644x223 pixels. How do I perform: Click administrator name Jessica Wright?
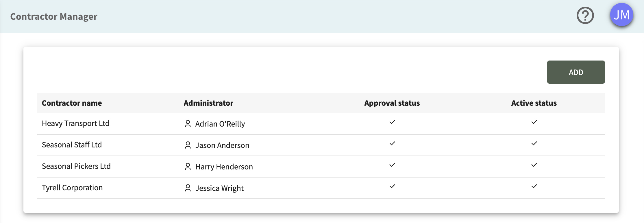click(x=219, y=188)
